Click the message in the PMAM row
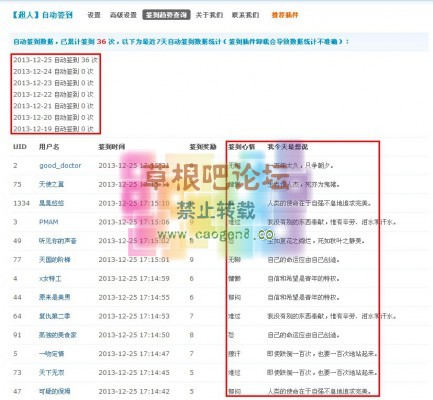 coord(332,222)
